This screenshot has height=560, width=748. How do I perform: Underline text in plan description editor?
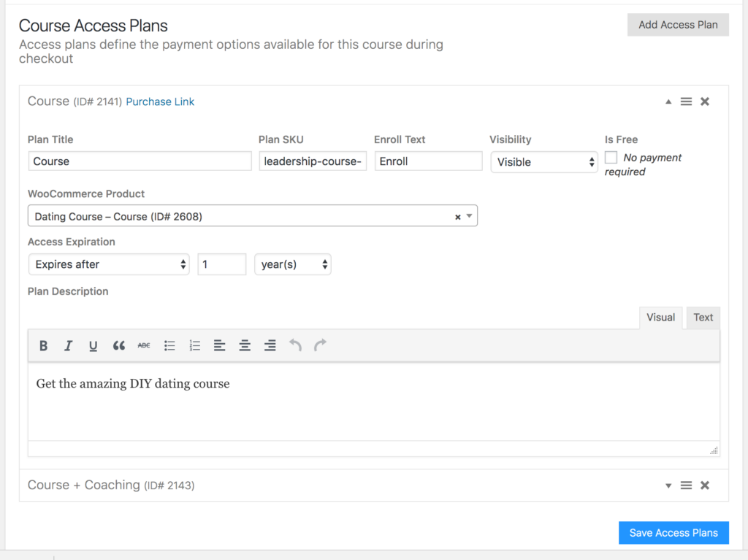click(93, 345)
